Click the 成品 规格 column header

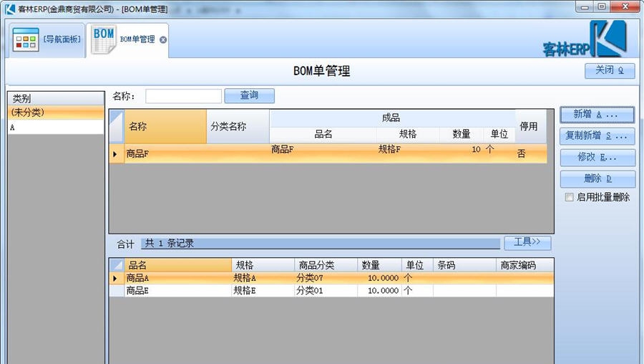pos(408,135)
